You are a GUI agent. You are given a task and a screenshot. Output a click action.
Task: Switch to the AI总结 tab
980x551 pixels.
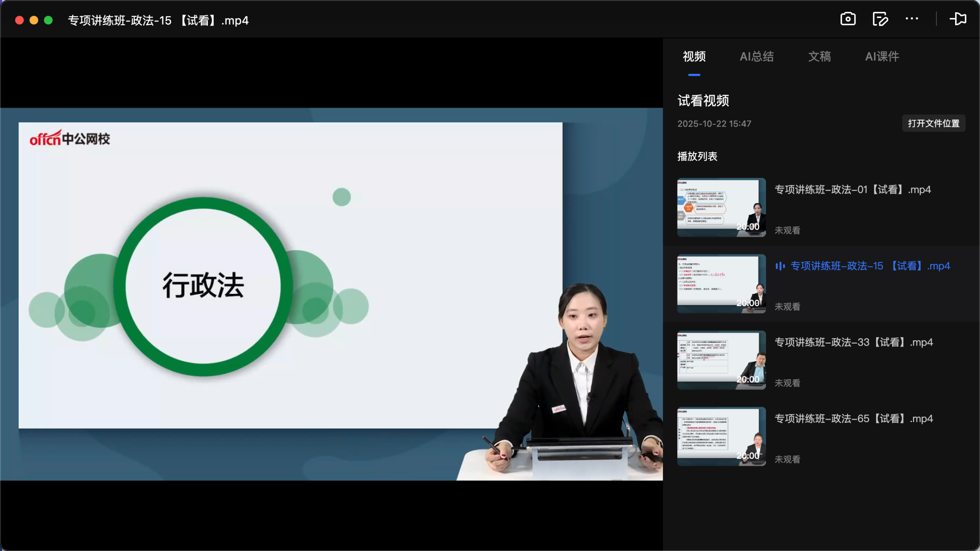point(756,57)
